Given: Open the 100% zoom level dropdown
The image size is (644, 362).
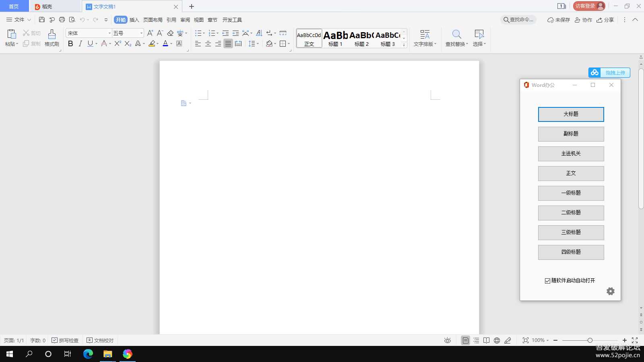Looking at the screenshot, I should [x=540, y=340].
